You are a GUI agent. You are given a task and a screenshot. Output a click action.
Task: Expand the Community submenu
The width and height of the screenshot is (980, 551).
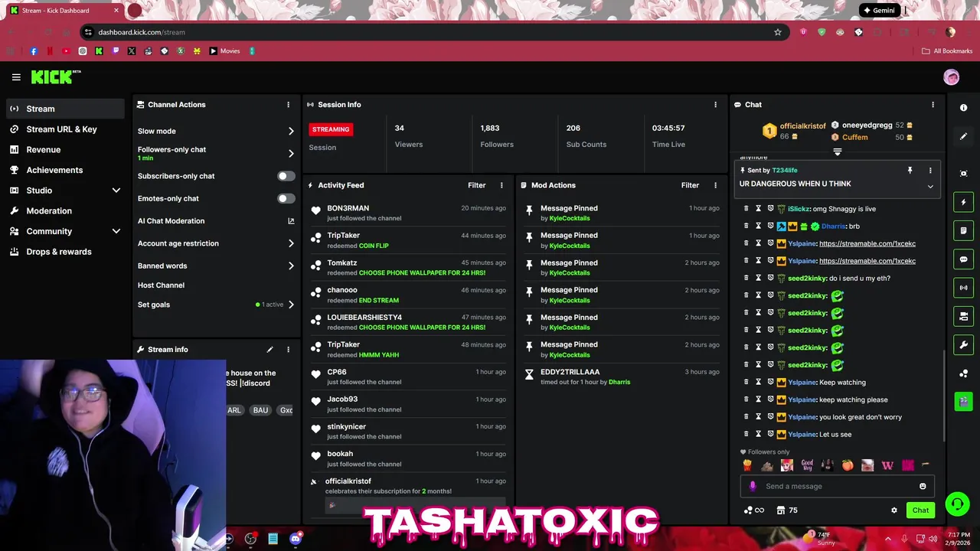(x=116, y=231)
